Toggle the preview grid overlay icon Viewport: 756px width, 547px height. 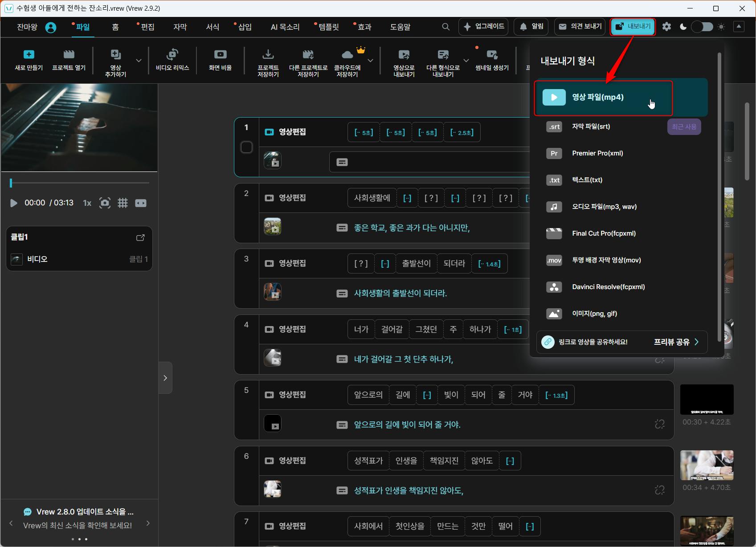[x=123, y=203]
